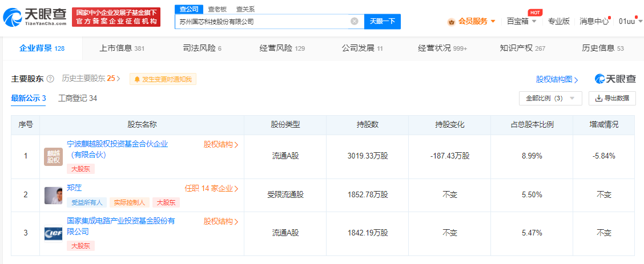Switch to the 公司发展 tab
Viewport: 644px width, 264px height.
(x=362, y=48)
